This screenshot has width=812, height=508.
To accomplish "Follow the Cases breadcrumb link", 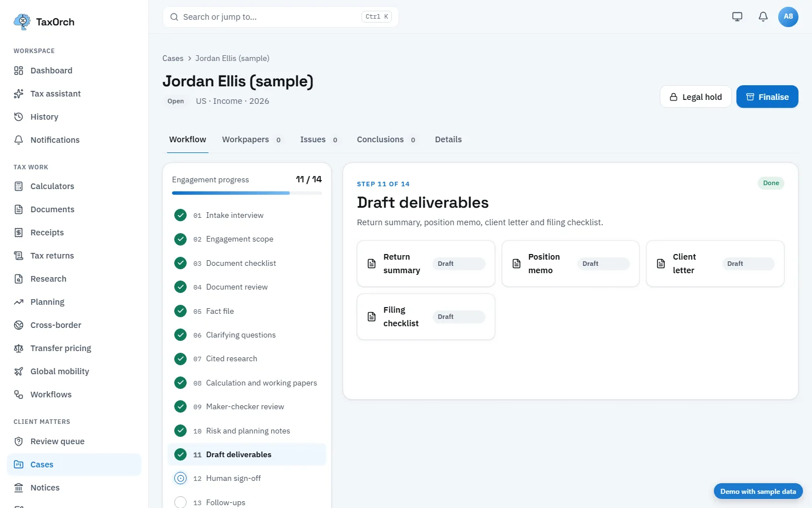I will [173, 58].
